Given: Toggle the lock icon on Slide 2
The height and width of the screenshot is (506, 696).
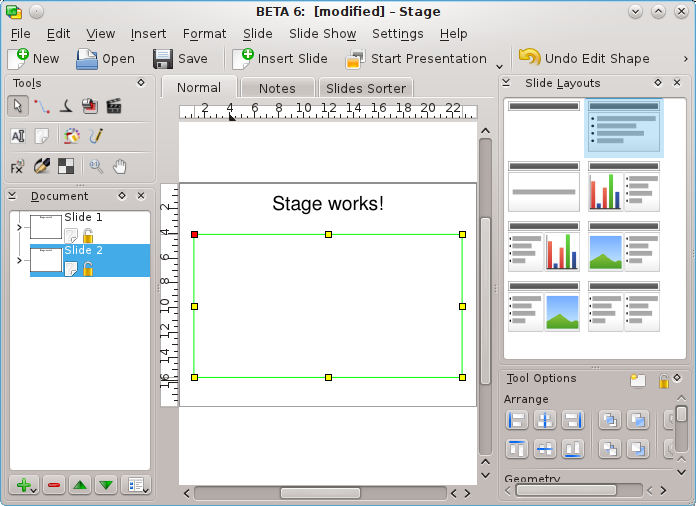Looking at the screenshot, I should click(88, 268).
